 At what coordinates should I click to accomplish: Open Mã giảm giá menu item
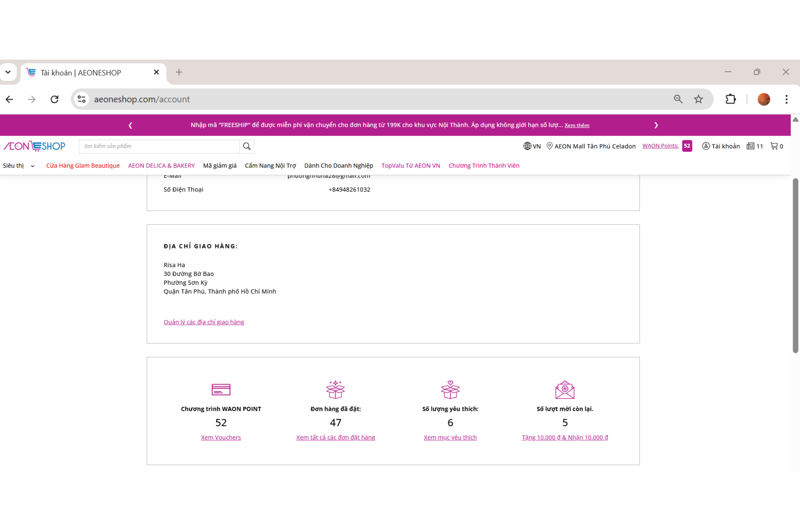[220, 166]
